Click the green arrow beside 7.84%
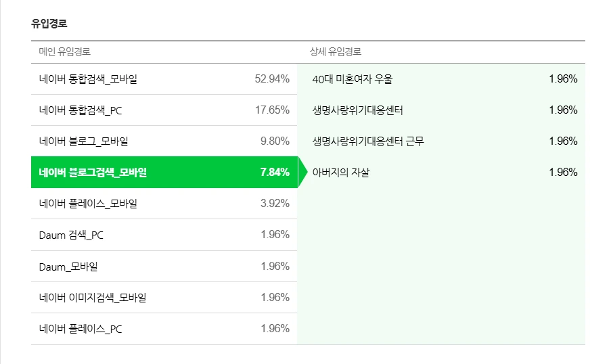The width and height of the screenshot is (611, 364). pyautogui.click(x=302, y=173)
